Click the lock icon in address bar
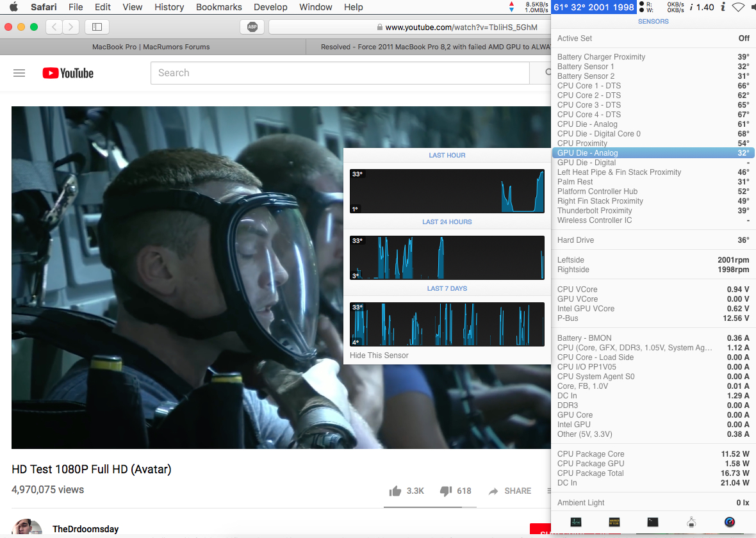 click(380, 28)
